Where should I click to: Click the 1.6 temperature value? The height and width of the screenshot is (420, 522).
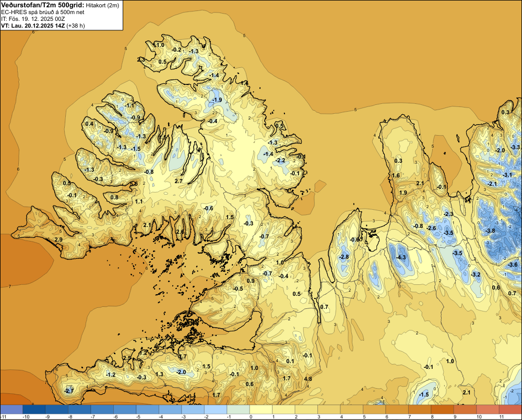tap(396, 176)
